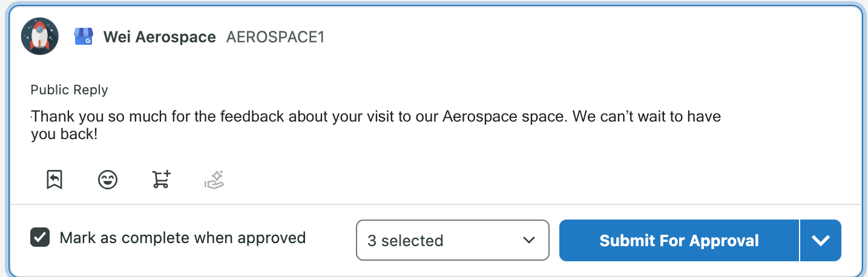Screen dimensions: 868x277
Task: Click the Wei Aerospace account name
Action: click(160, 37)
